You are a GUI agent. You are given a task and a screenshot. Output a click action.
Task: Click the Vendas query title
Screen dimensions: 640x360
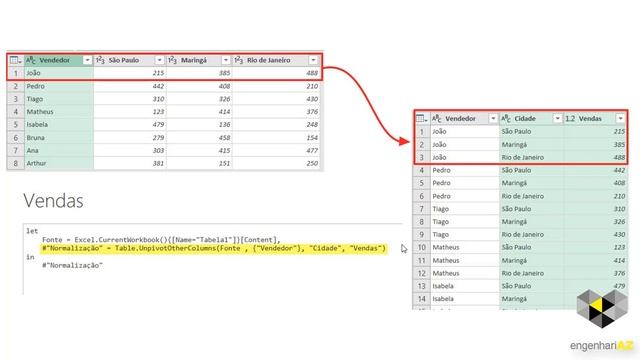pyautogui.click(x=53, y=201)
